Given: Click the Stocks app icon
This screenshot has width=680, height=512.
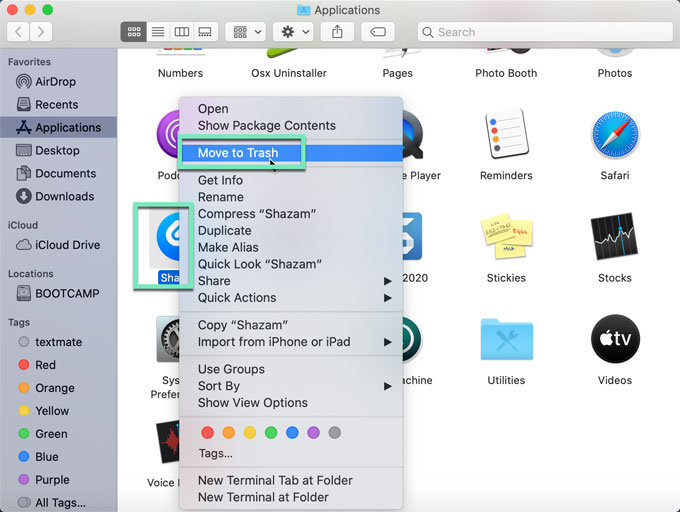Looking at the screenshot, I should (614, 237).
